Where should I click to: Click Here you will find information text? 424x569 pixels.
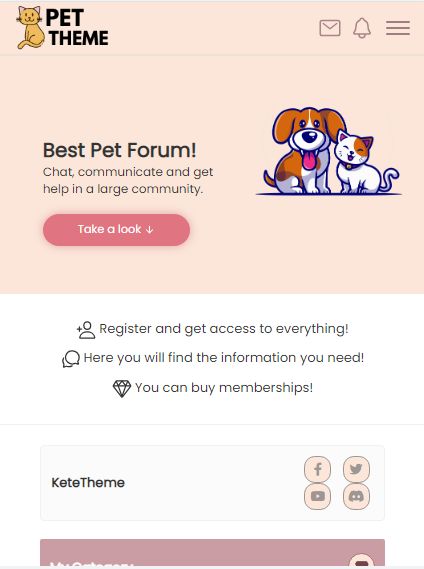coord(224,358)
